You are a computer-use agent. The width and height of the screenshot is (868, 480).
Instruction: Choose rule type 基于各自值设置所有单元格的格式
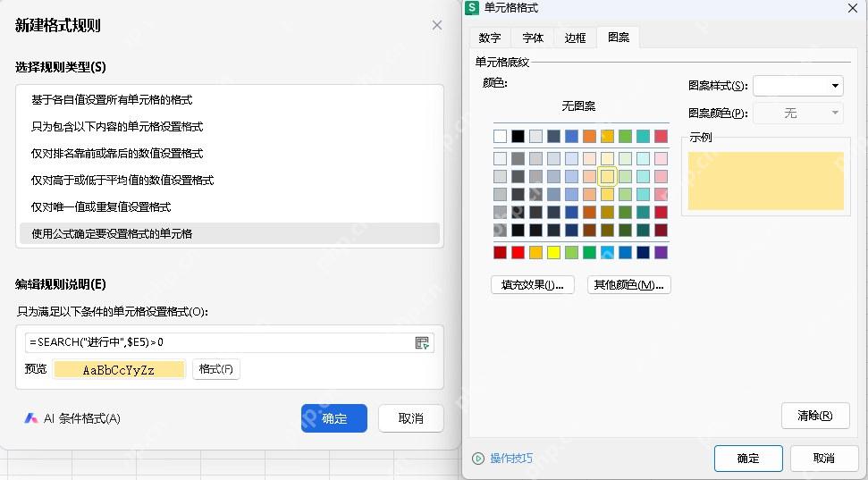pos(230,99)
